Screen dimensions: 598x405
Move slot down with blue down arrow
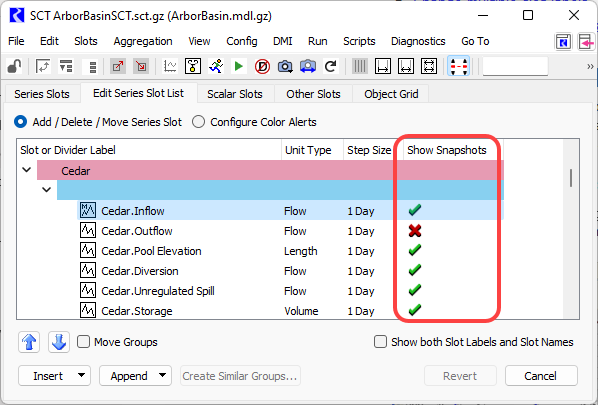59,342
